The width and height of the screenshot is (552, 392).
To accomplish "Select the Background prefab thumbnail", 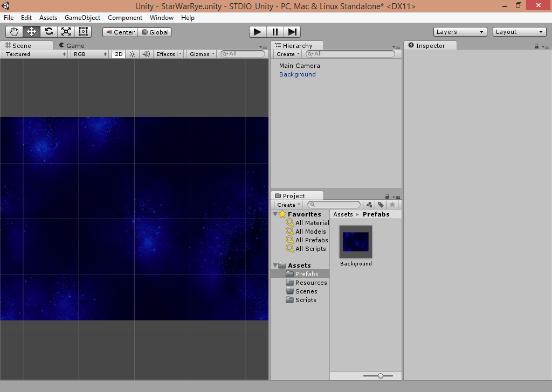I will pos(356,242).
